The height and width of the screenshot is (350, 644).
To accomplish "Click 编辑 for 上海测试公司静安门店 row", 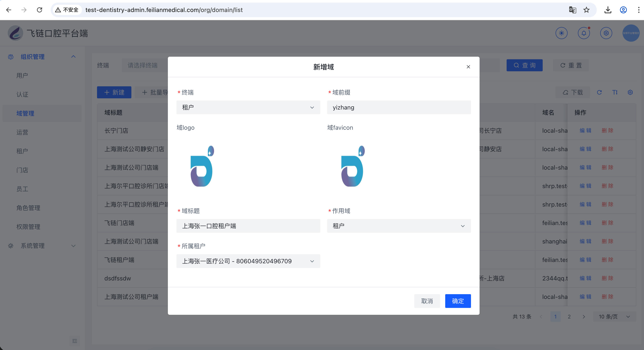I will [x=585, y=149].
